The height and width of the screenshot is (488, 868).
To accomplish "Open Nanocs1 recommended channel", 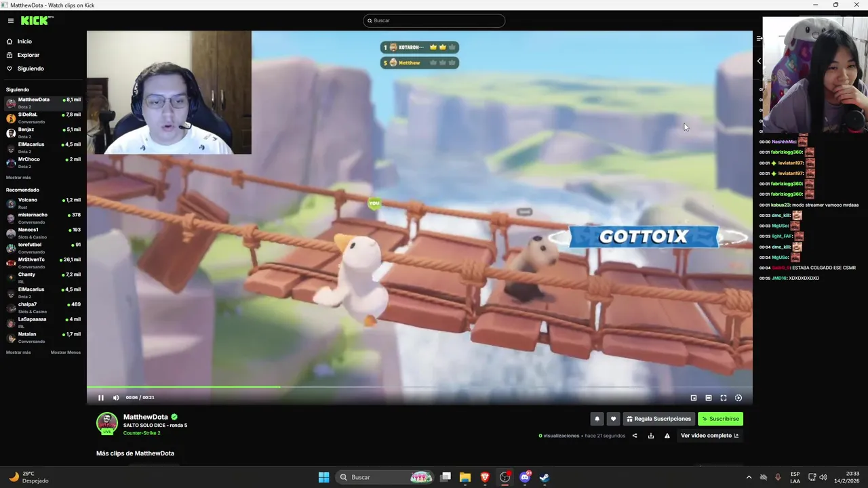I will [x=43, y=233].
